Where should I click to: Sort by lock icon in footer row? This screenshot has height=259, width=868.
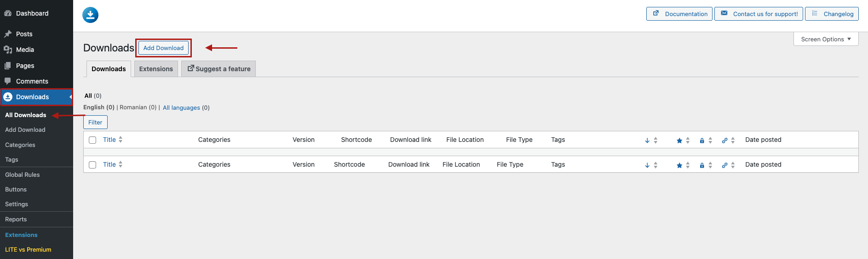[702, 165]
